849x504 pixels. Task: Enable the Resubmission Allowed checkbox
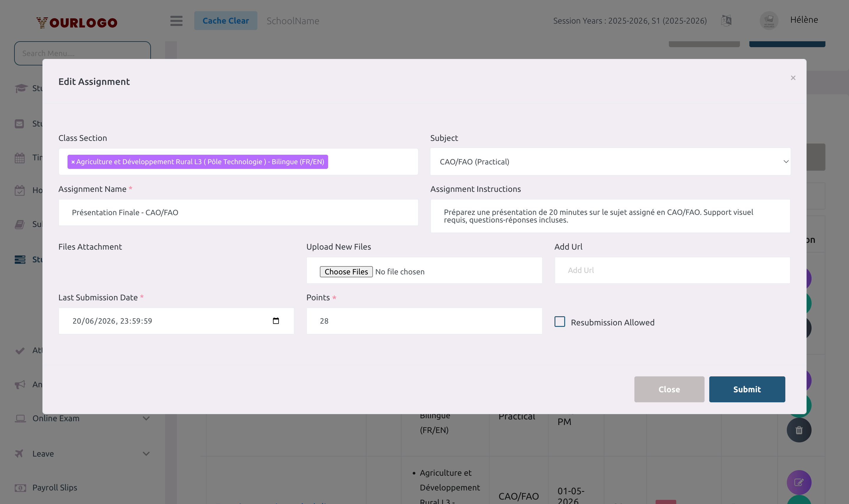pyautogui.click(x=559, y=322)
